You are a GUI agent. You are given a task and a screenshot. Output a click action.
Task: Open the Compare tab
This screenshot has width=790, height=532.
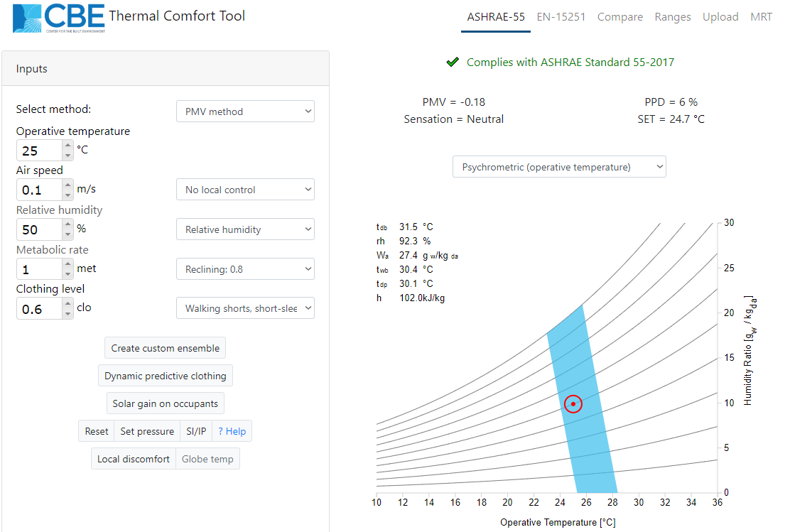pos(619,17)
